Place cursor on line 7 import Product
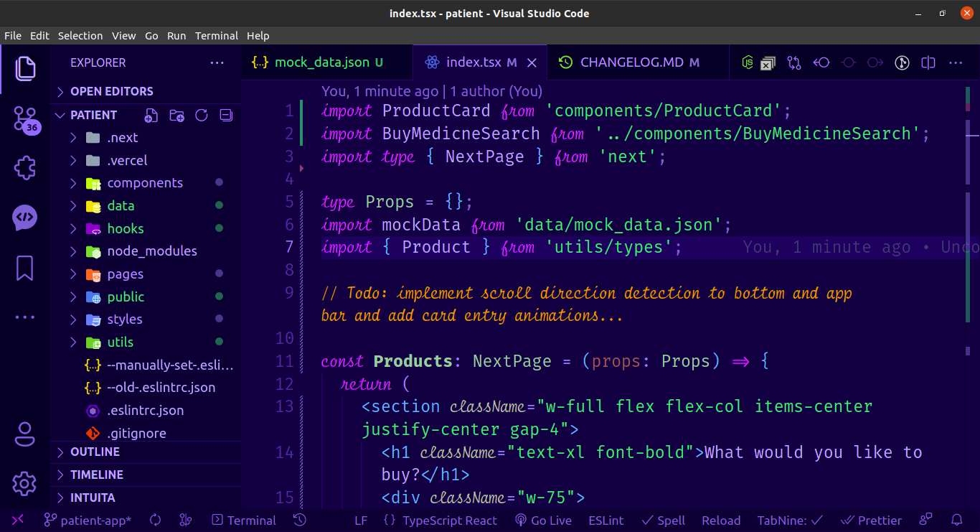Viewport: 980px width, 532px height. tap(501, 247)
